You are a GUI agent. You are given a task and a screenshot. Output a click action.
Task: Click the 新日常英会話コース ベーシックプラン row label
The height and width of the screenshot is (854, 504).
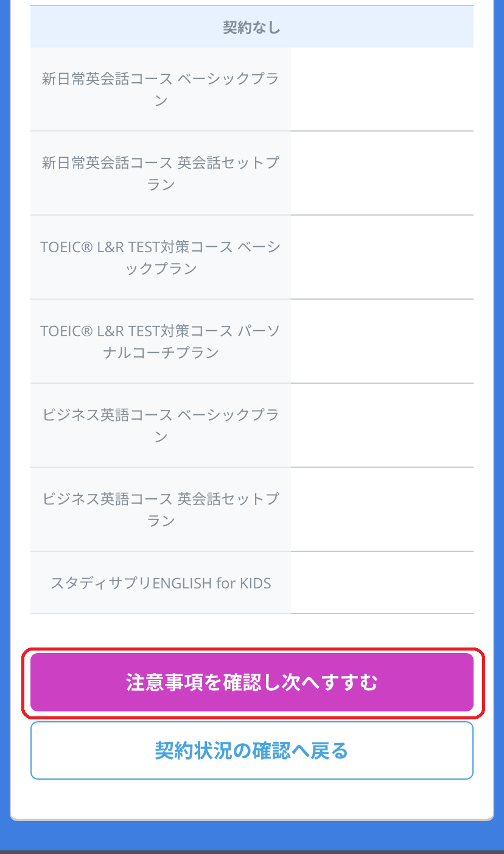(161, 89)
